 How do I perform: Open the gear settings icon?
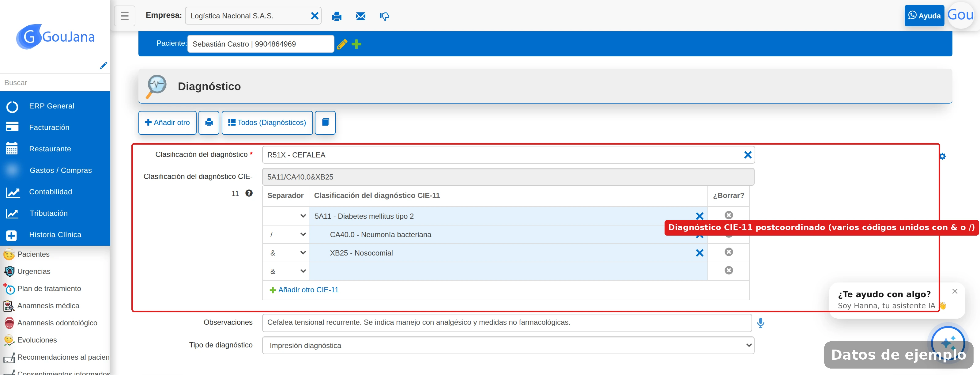(x=942, y=157)
